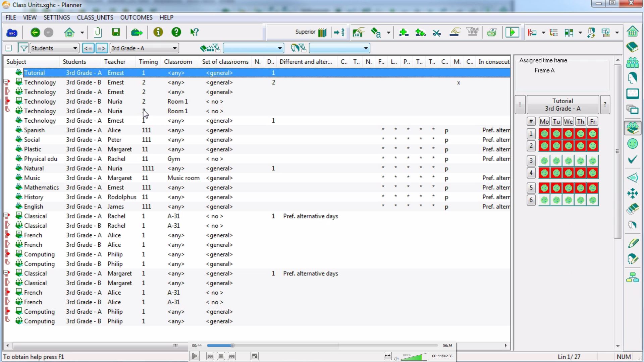Toggle Wednesday period 4 availability cell
This screenshot has height=362, width=644.
coord(569,173)
